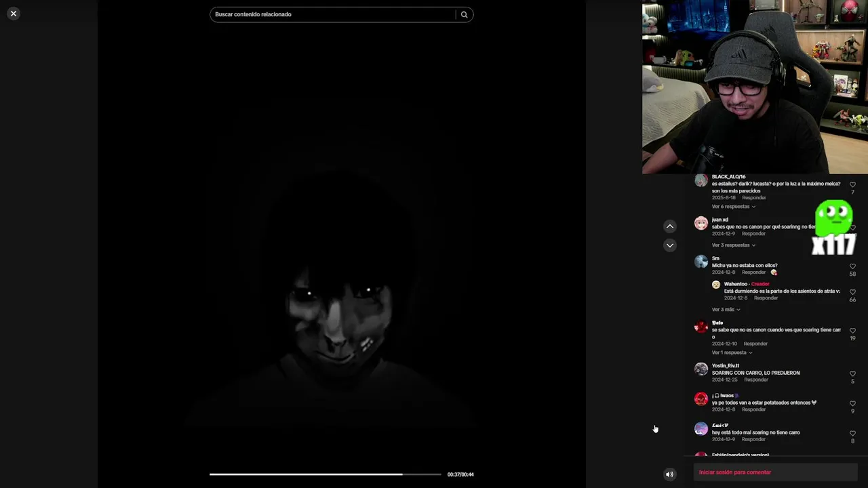The image size is (868, 488).
Task: Reply to Yostin_Riv.tt's comment via Responder
Action: coord(756,380)
